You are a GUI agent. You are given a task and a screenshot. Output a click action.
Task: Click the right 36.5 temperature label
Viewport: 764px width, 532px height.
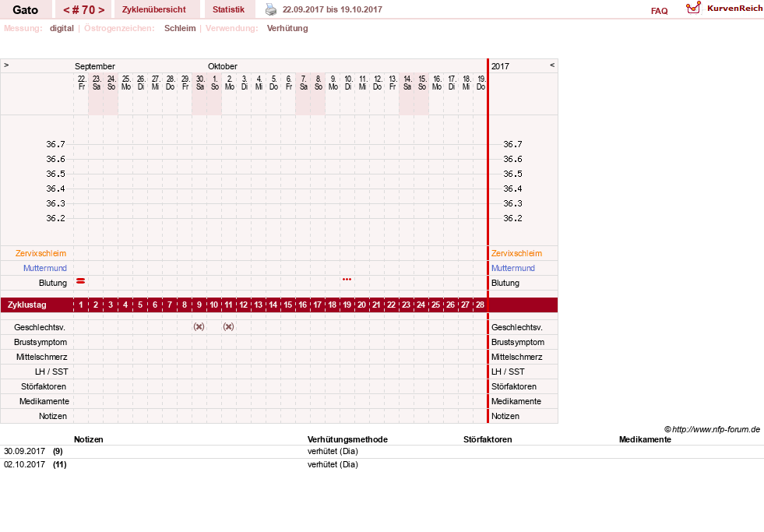[512, 174]
